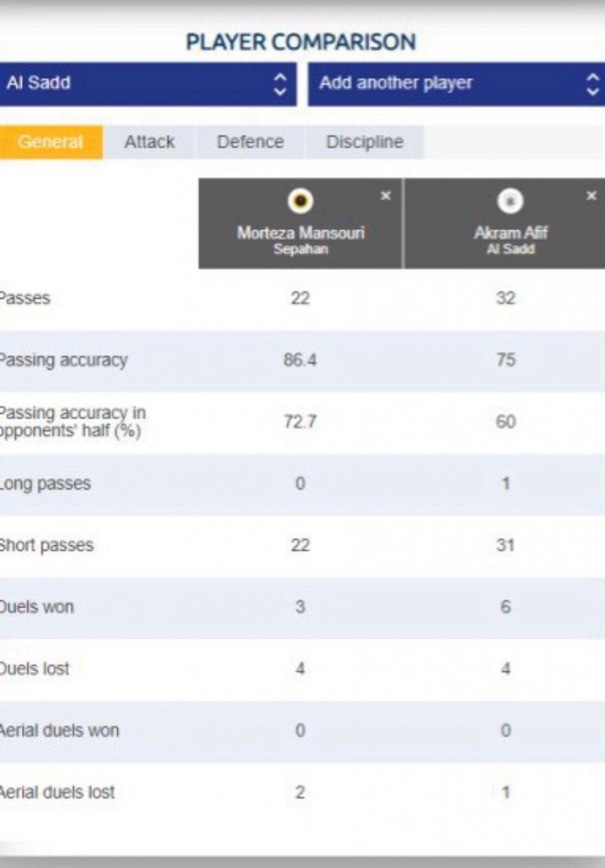Click the Passes row label
Viewport: 605px width, 868px height.
click(x=25, y=298)
